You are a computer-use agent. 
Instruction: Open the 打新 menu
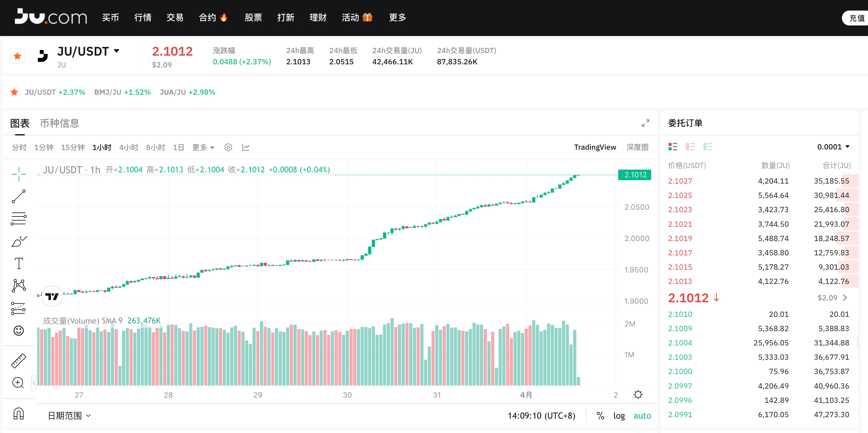point(286,17)
